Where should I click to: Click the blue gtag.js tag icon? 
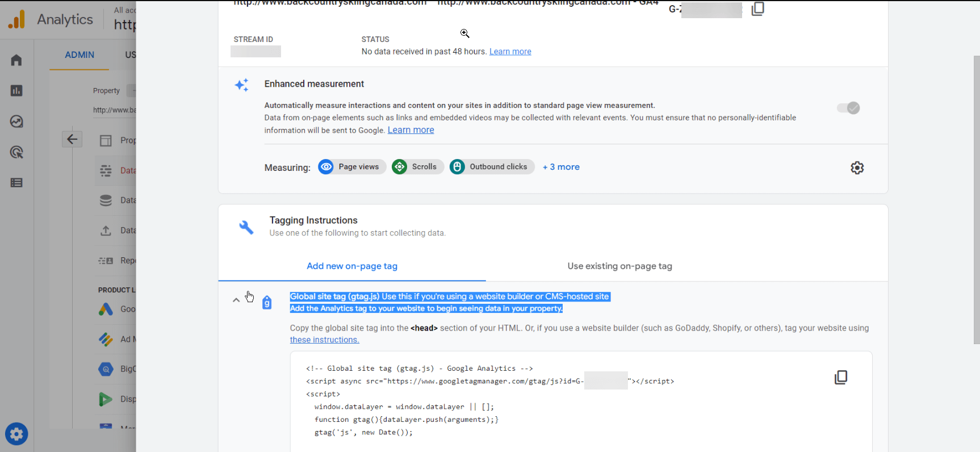click(x=267, y=303)
